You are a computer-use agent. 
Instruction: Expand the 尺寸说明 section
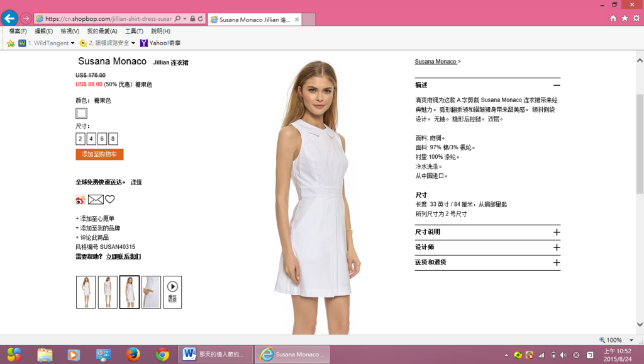pyautogui.click(x=557, y=232)
